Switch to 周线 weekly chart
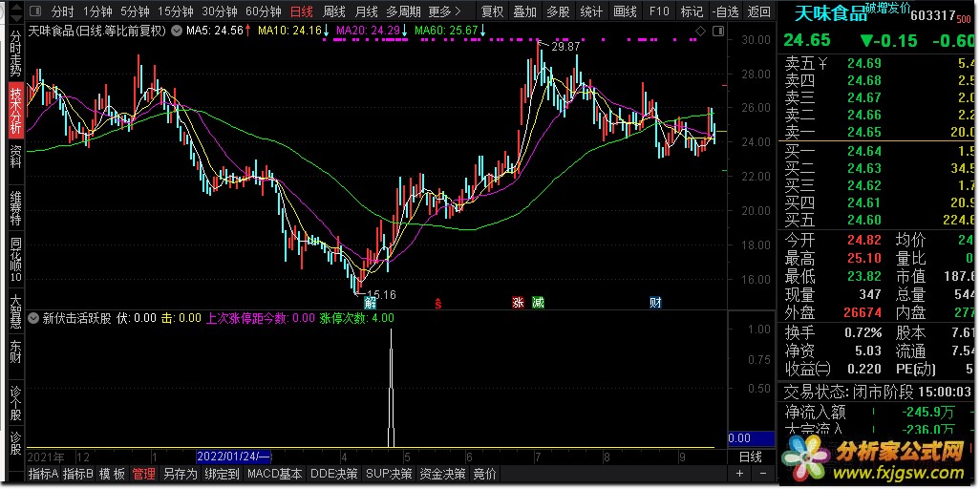 point(333,11)
